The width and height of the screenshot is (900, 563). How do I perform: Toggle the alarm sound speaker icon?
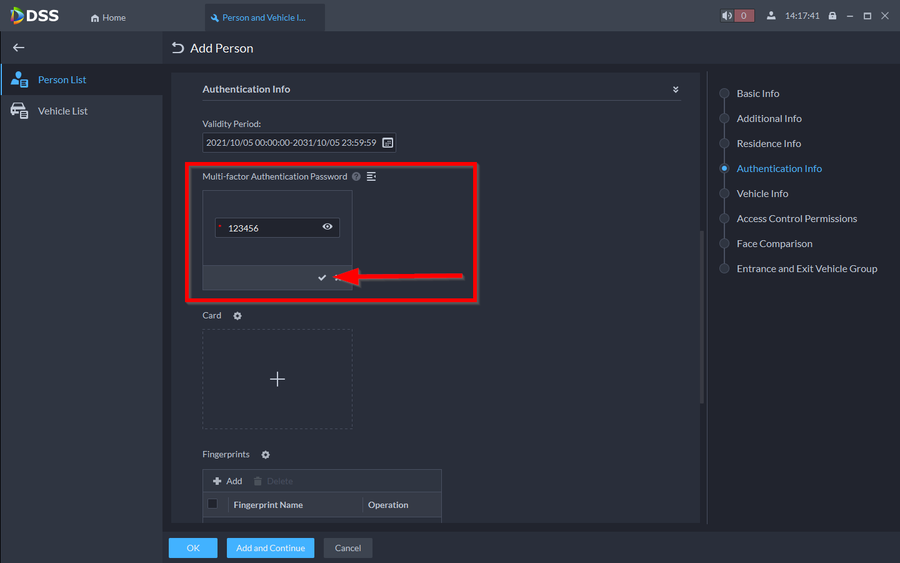[x=727, y=15]
